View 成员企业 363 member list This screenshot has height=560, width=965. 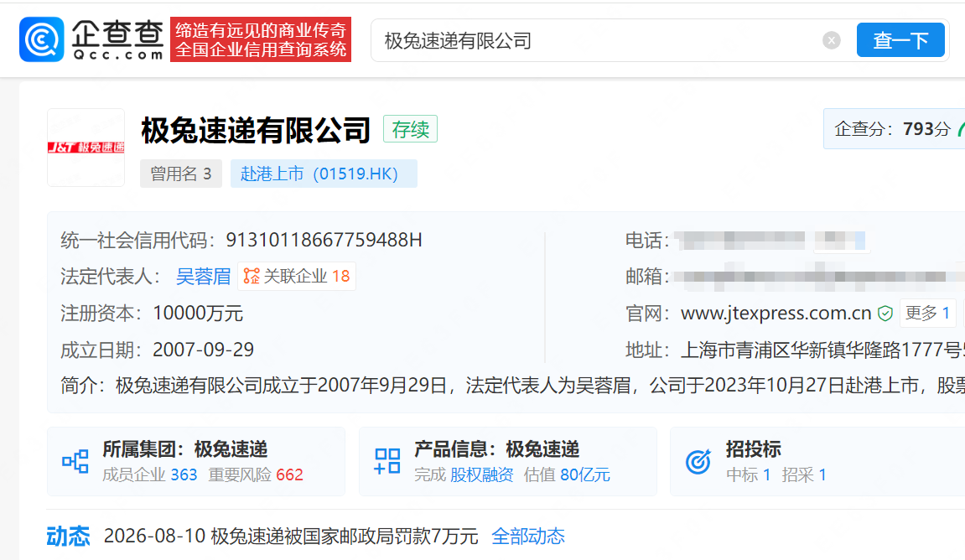(149, 475)
